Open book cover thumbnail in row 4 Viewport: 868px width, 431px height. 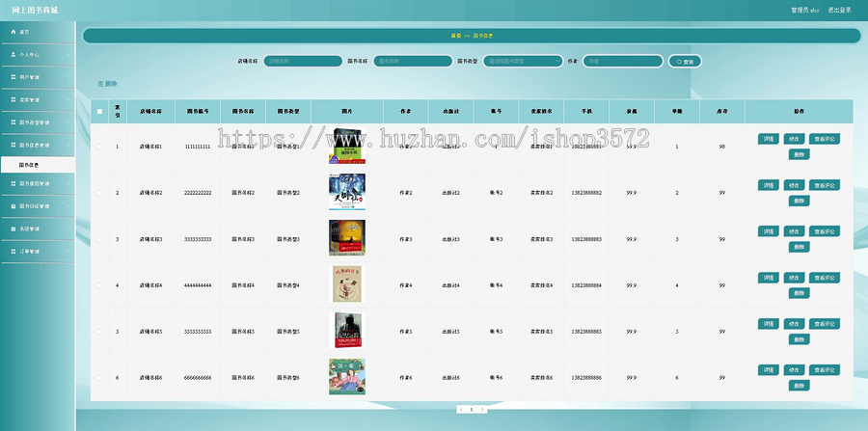tap(347, 284)
